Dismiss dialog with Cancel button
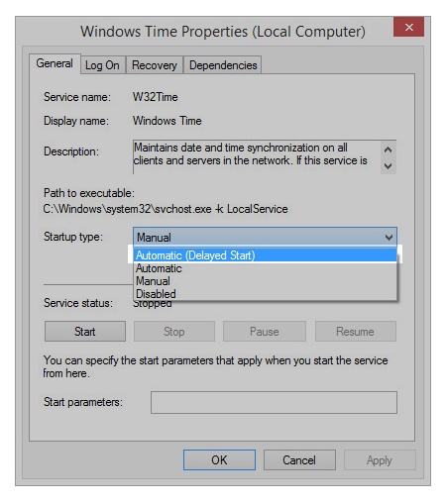 tap(299, 459)
